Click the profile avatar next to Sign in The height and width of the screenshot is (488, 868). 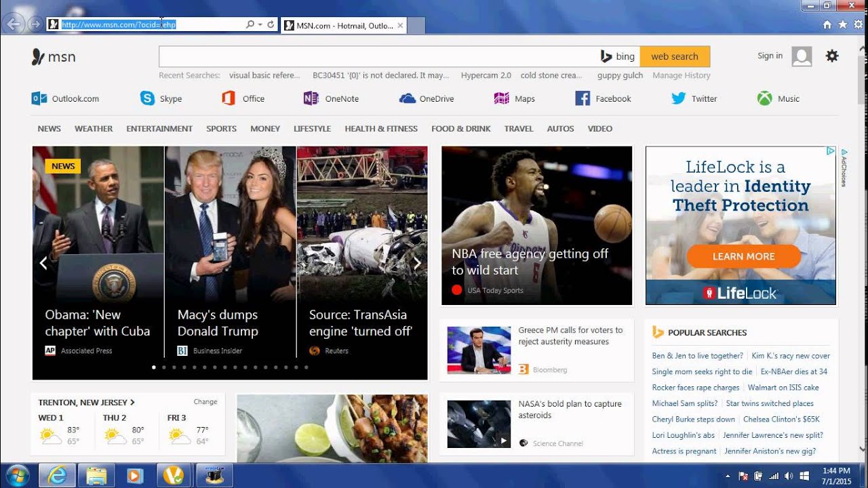tap(802, 56)
